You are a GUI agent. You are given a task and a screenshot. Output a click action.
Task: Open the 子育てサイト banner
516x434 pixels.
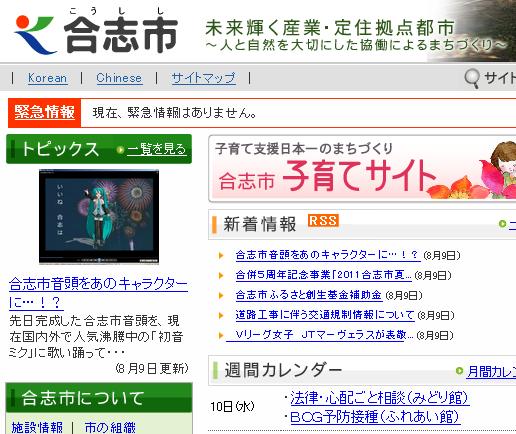[362, 169]
